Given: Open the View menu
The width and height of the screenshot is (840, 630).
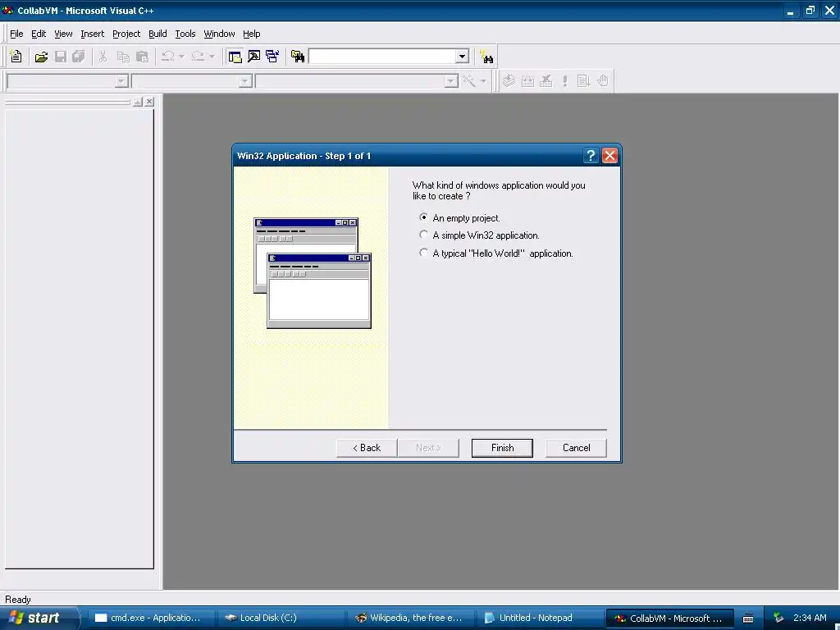Looking at the screenshot, I should pyautogui.click(x=63, y=34).
